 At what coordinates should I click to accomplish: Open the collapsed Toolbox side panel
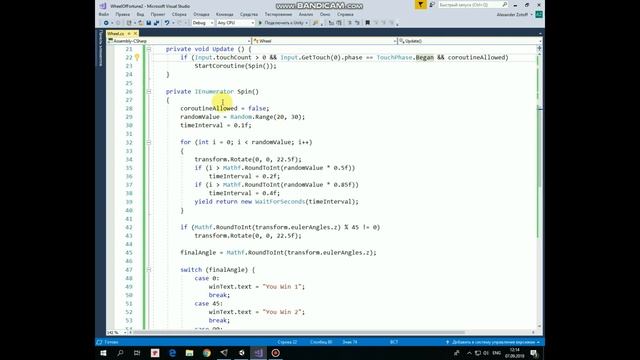click(100, 48)
